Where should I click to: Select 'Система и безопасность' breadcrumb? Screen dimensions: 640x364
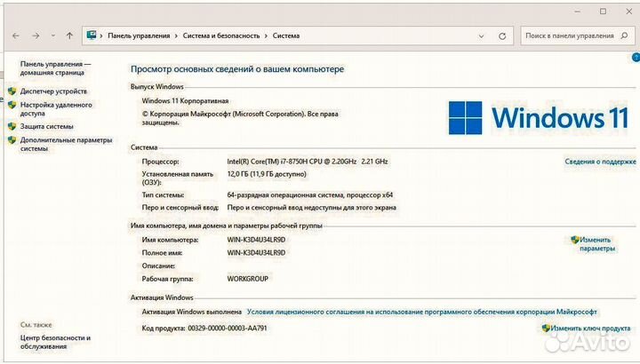[x=221, y=36]
